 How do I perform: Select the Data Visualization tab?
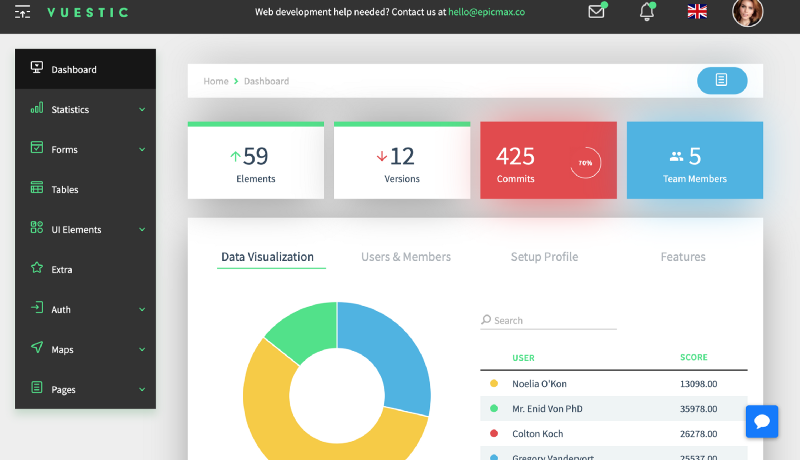point(267,257)
